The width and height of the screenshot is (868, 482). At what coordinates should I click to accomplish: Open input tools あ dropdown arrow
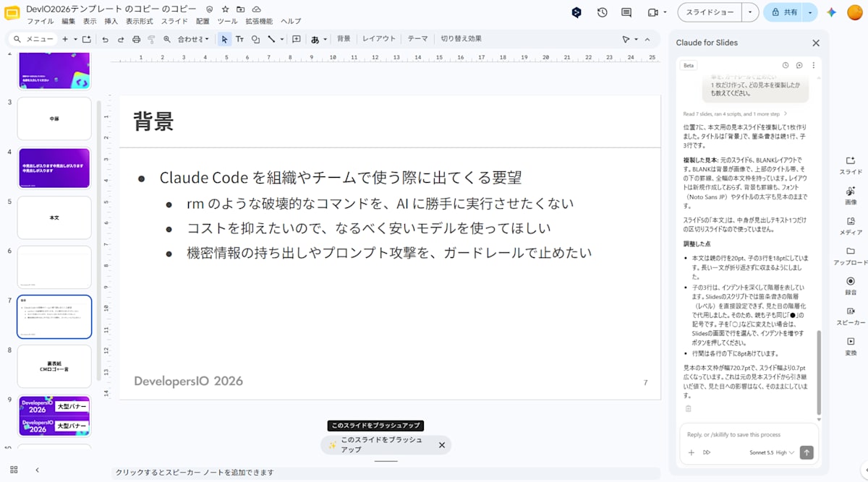[x=325, y=39]
